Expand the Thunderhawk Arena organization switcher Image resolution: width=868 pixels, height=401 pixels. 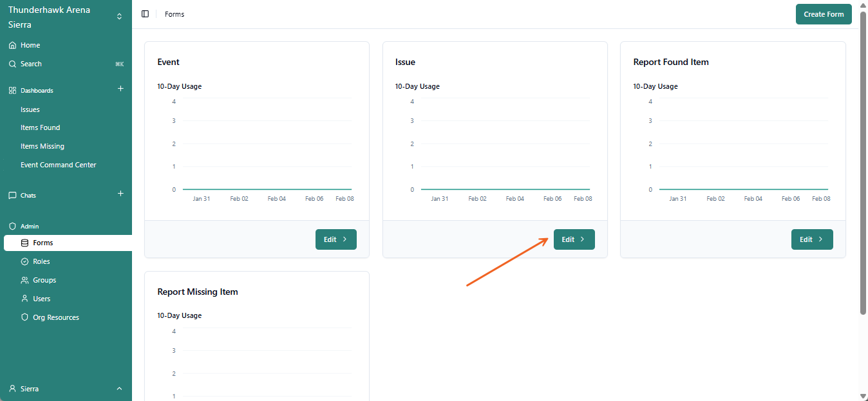click(x=119, y=17)
